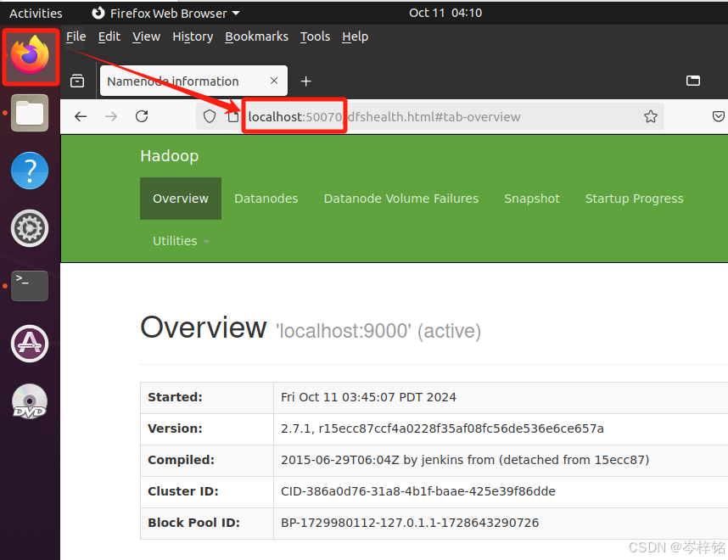Open the Datanode Volume Failures tab
Screen dimensions: 728x560
401,199
